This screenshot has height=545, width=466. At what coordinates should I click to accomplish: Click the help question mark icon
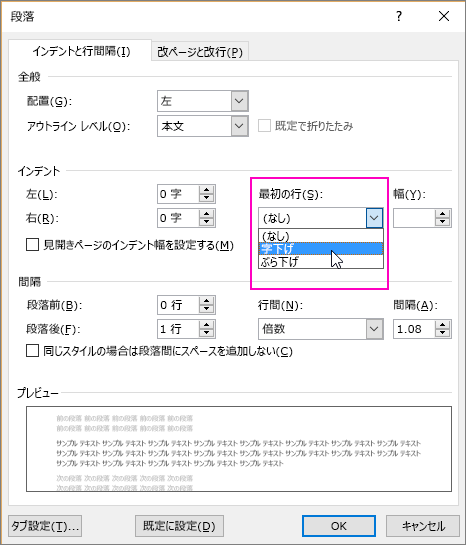pyautogui.click(x=399, y=16)
